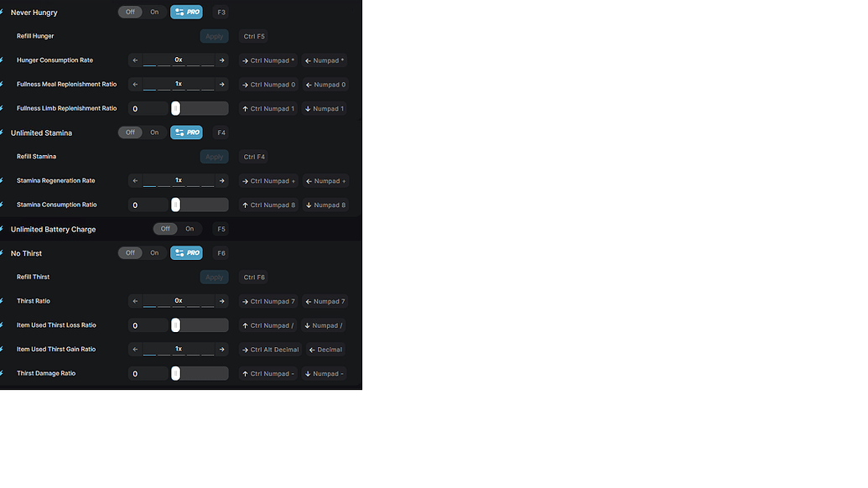Screen dimensions: 868x488
Task: Click the F4 hotkey button for Unlimited Stamina
Action: click(x=221, y=132)
